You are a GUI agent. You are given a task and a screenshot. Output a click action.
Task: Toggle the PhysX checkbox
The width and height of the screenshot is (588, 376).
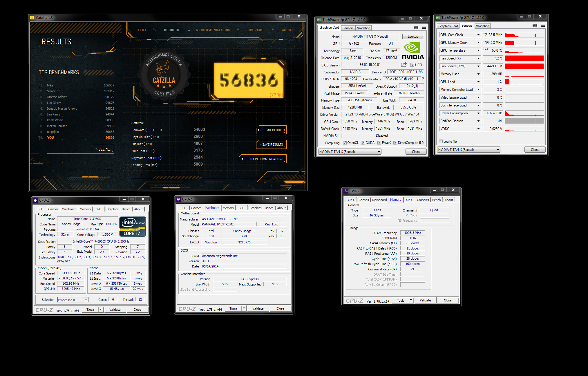coord(379,143)
